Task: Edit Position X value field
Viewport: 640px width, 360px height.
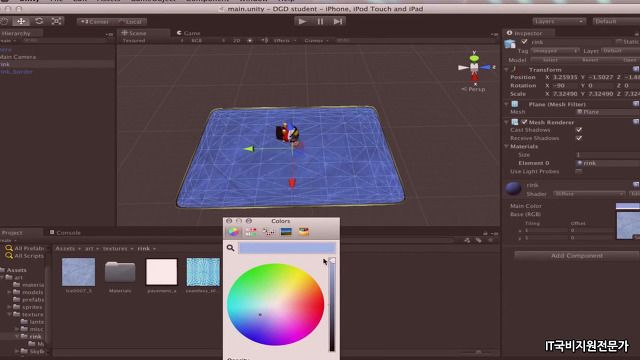Action: pos(566,77)
